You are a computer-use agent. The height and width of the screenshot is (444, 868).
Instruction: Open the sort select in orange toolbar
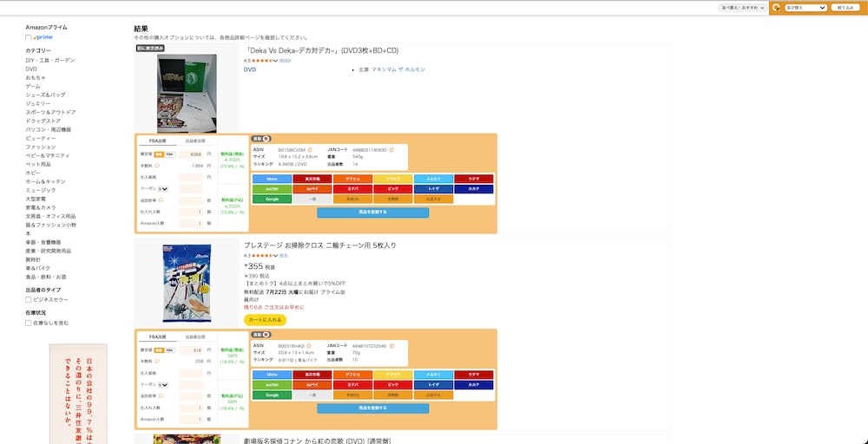[806, 8]
